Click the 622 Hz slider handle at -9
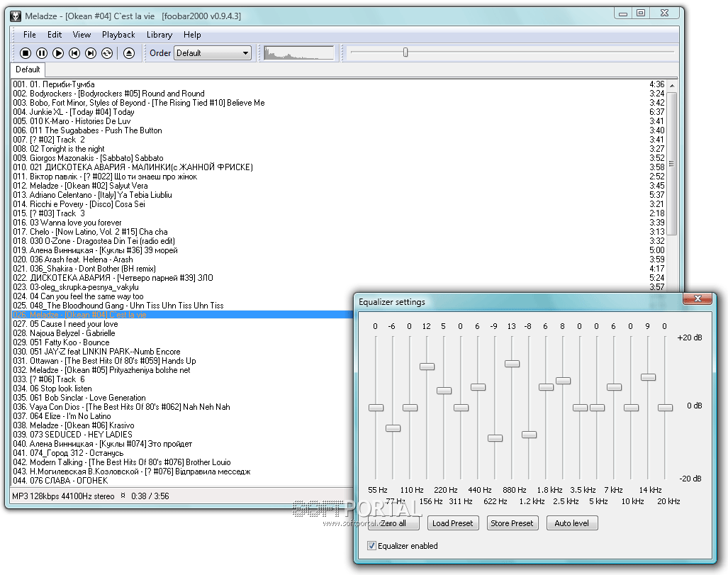Screen dimensions: 728x575 pos(495,438)
